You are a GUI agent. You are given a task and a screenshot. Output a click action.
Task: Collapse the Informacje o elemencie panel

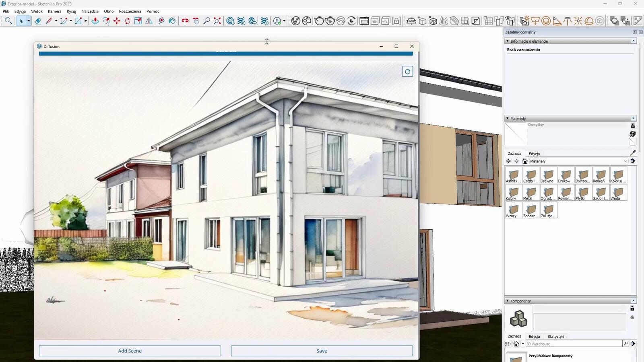508,41
